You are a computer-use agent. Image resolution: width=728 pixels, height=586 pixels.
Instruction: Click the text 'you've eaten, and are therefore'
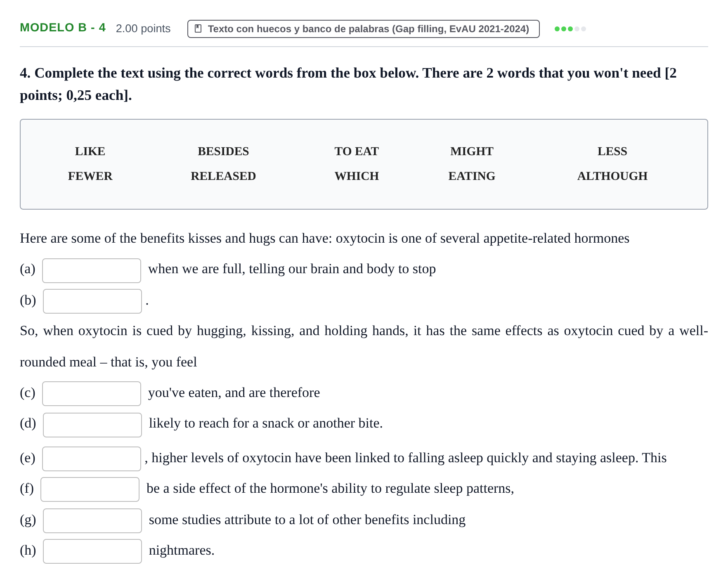coord(234,393)
